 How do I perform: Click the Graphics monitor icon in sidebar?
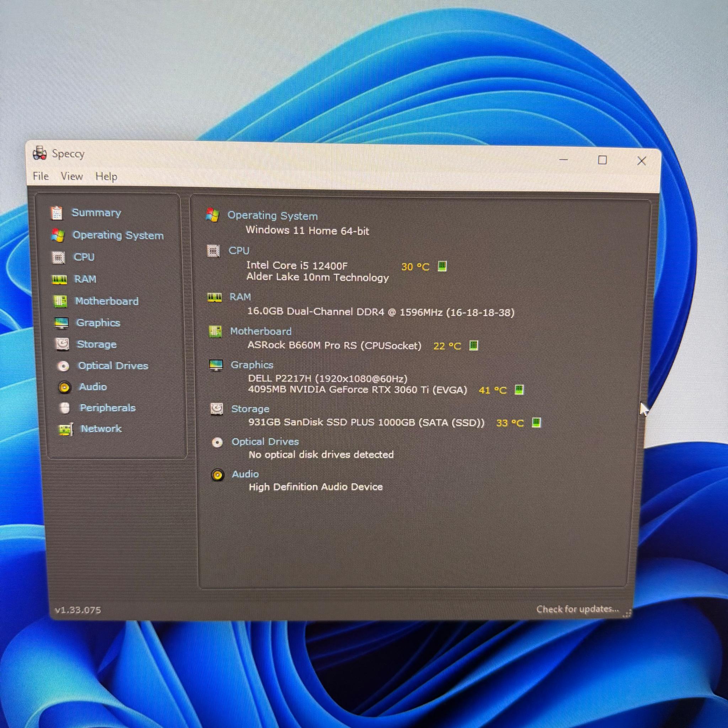[x=61, y=323]
